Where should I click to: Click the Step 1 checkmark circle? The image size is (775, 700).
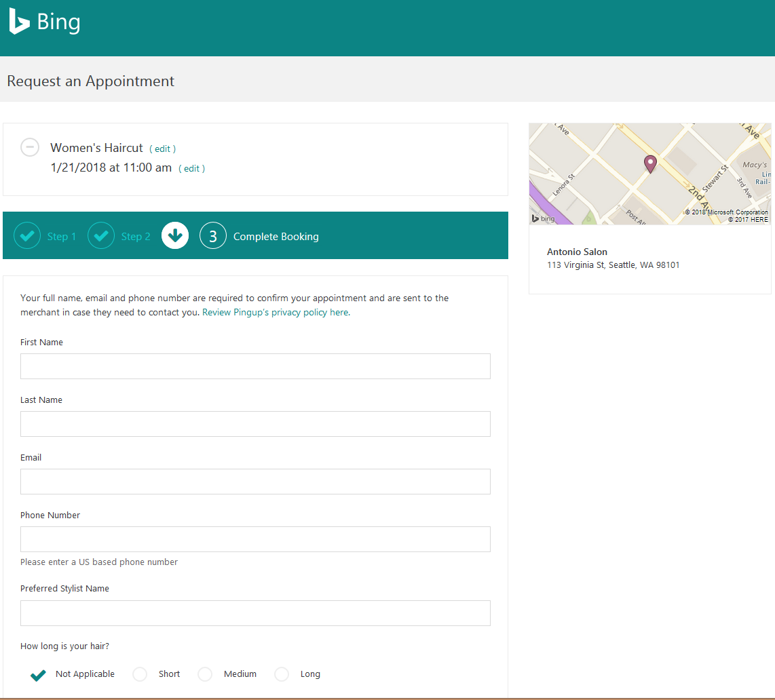27,236
